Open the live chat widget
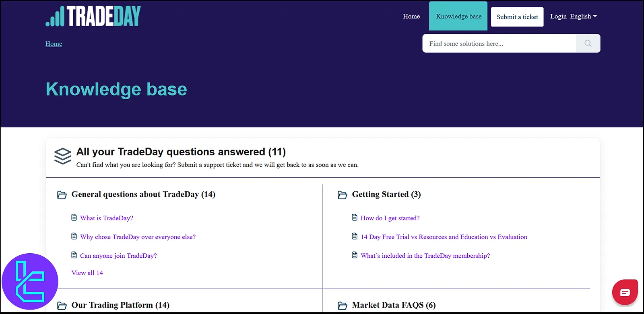Viewport: 644px width, 314px height. (x=625, y=292)
